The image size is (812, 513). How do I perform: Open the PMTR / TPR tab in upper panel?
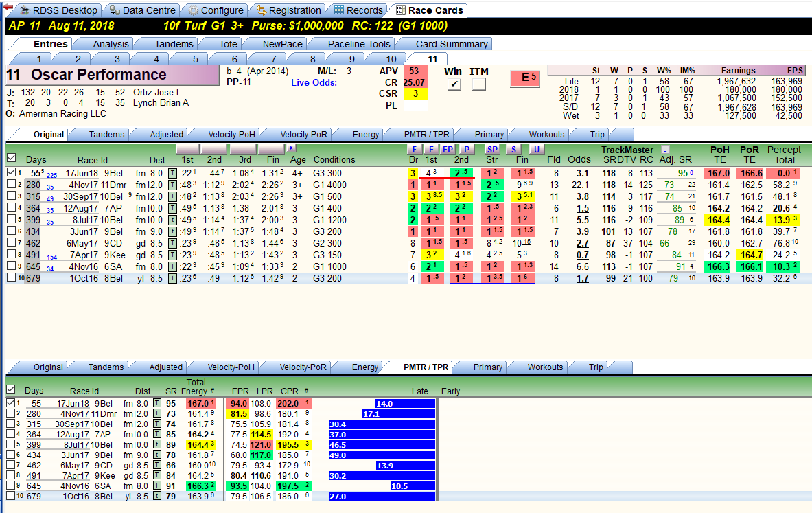click(x=427, y=134)
